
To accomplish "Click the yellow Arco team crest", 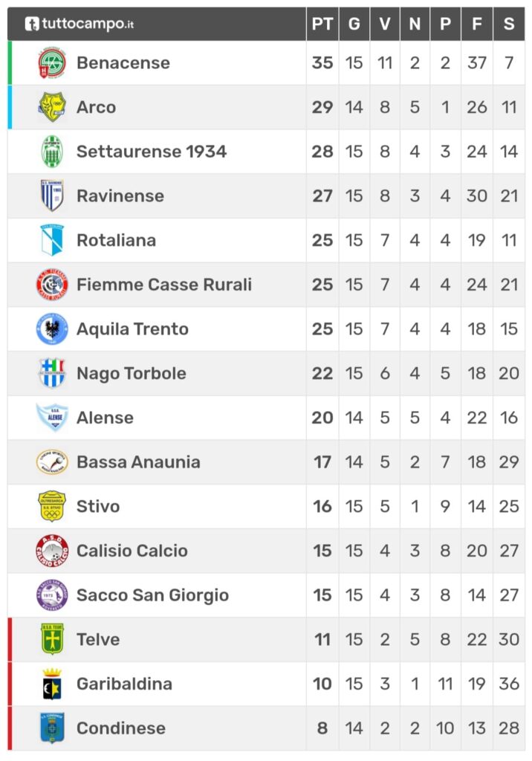I will (52, 107).
